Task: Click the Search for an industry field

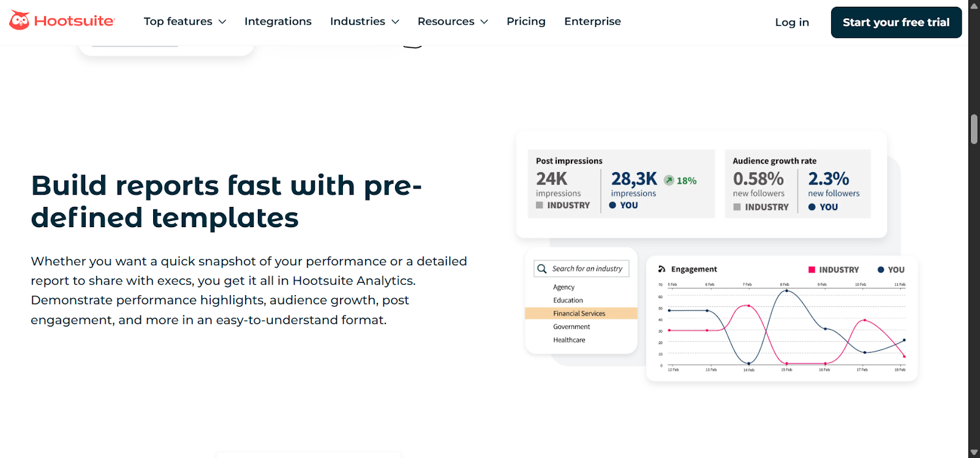Action: click(x=588, y=269)
